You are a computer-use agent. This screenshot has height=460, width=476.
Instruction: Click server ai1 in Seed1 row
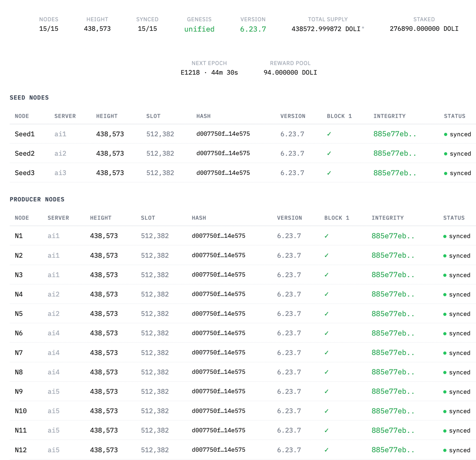click(60, 134)
